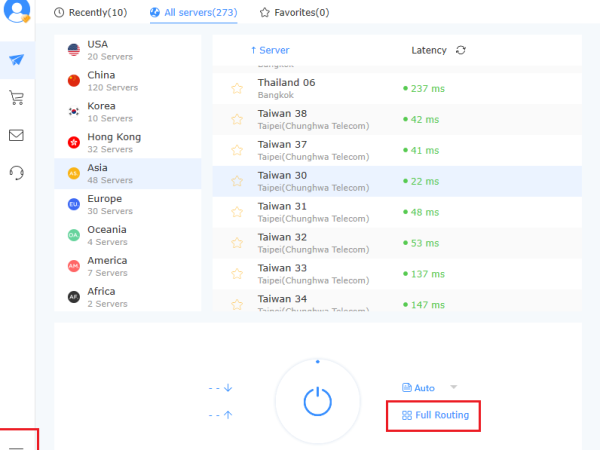Screen dimensions: 600x450
Task: Switch to the Favorites(0) tab
Action: click(294, 13)
